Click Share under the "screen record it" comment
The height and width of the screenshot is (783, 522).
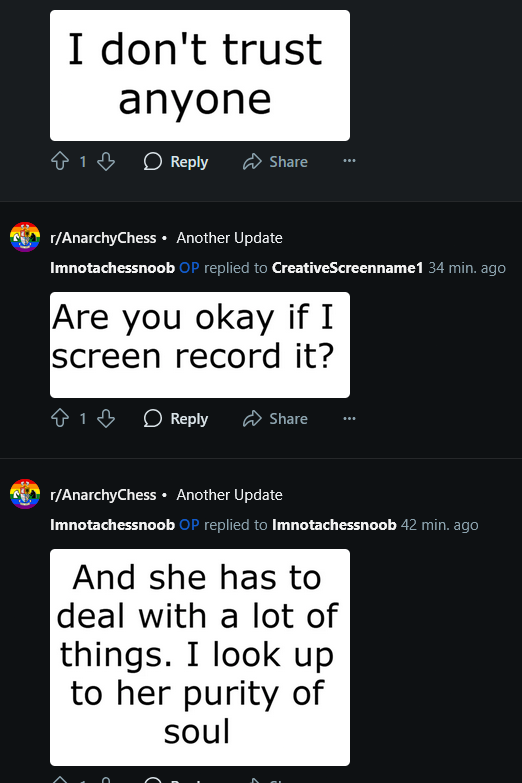[x=275, y=418]
